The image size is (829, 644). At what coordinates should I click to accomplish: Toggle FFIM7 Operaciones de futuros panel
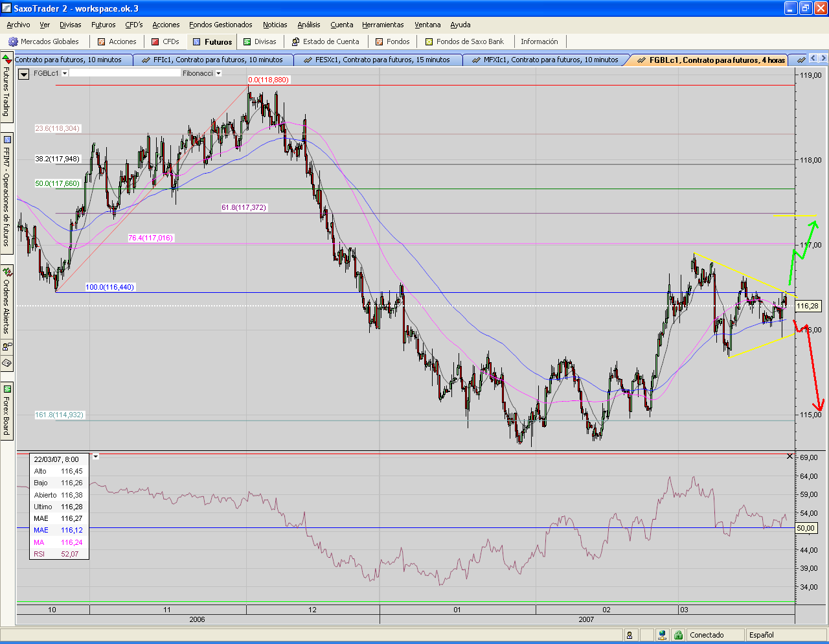point(7,194)
